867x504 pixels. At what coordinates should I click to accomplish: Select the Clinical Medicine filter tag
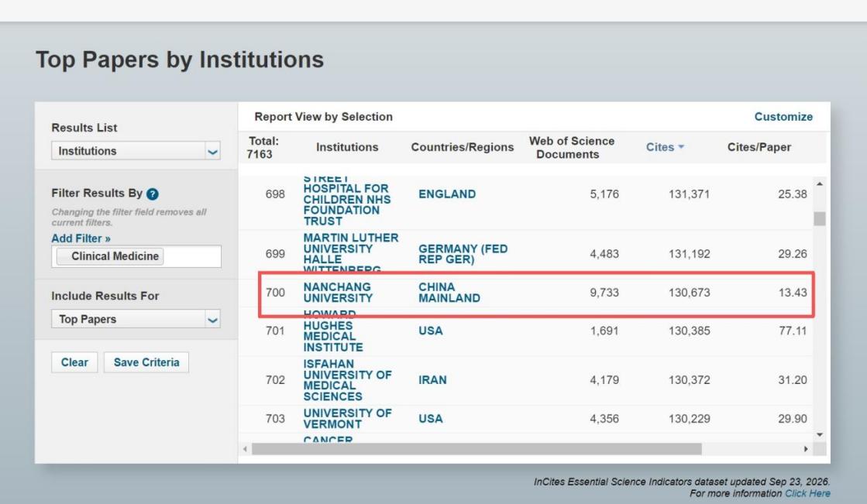[x=110, y=256]
